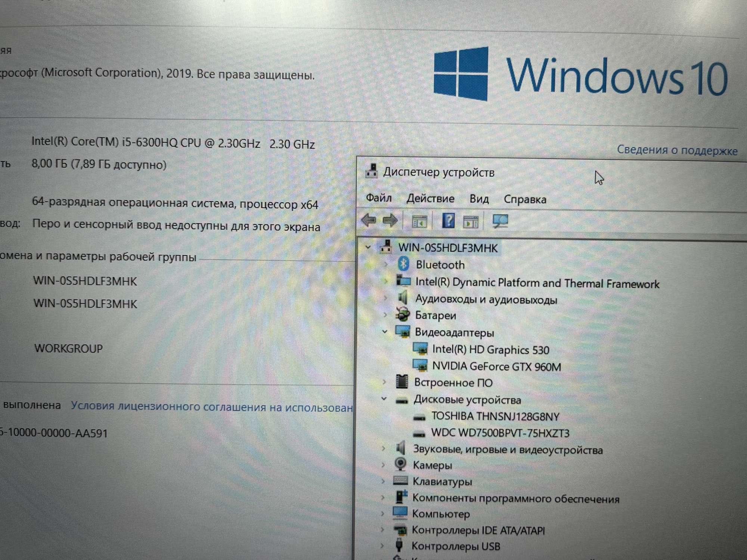Click the Show/Hide action pane icon

(471, 223)
